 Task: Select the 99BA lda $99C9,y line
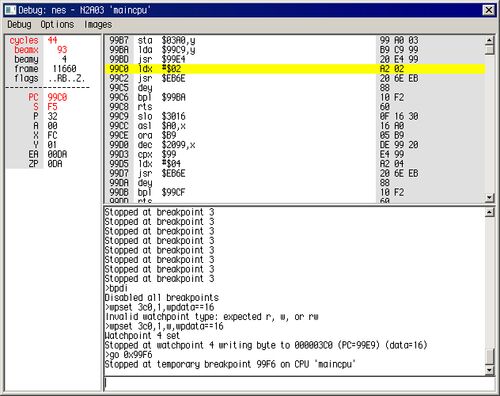pyautogui.click(x=295, y=50)
